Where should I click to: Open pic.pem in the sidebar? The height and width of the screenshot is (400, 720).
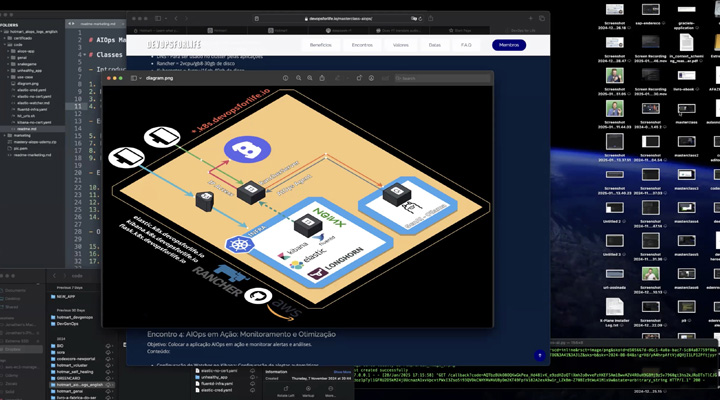(20, 148)
